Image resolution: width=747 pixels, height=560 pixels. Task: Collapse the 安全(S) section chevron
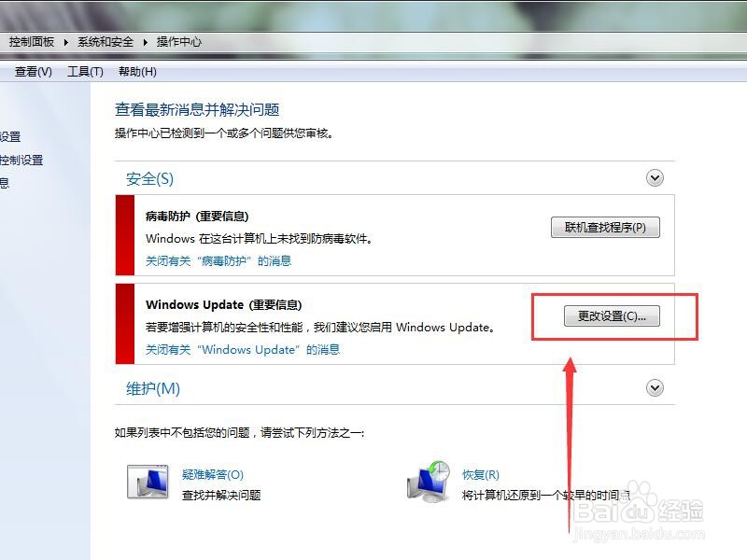point(655,178)
